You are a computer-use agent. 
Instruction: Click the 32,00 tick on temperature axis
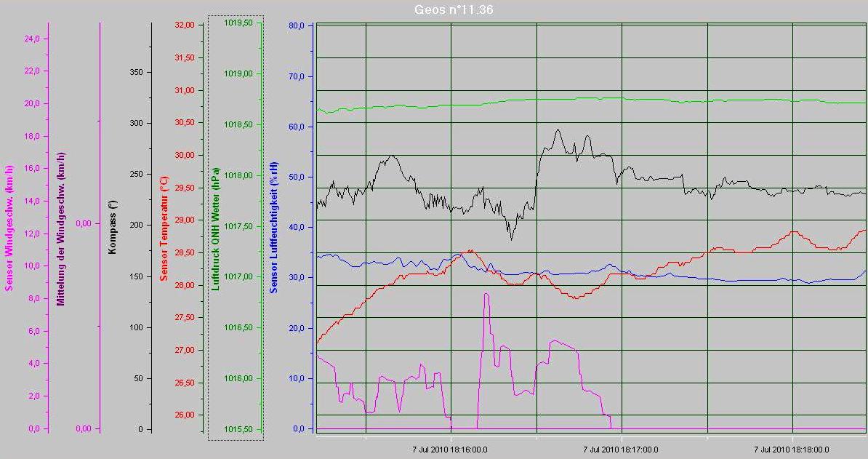[185, 25]
